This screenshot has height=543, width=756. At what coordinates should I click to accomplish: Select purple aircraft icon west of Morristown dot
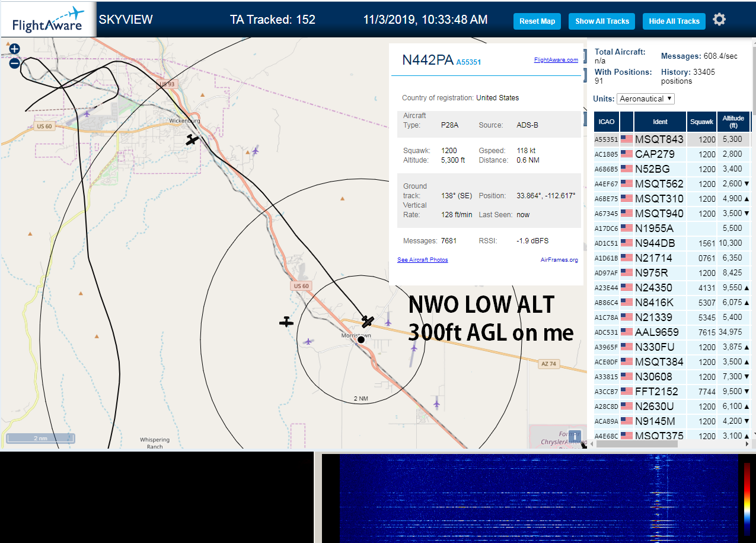[x=308, y=342]
